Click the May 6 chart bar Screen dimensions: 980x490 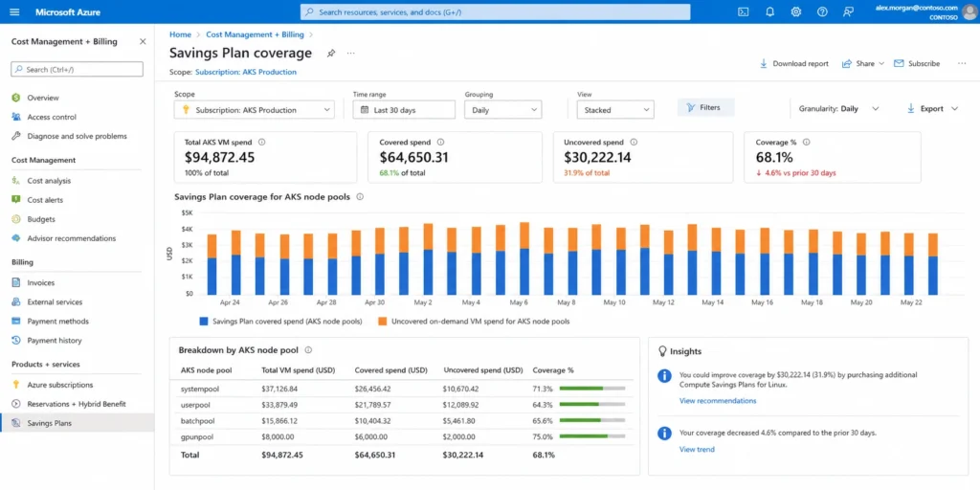click(x=524, y=258)
